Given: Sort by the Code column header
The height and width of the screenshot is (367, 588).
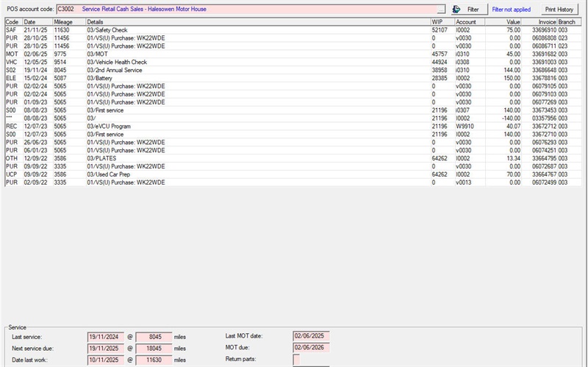Looking at the screenshot, I should 12,22.
